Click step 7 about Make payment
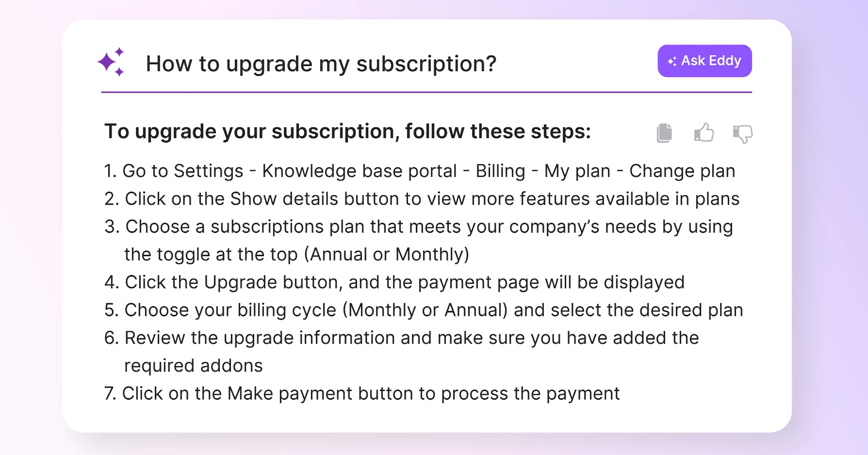868x455 pixels. coord(361,393)
